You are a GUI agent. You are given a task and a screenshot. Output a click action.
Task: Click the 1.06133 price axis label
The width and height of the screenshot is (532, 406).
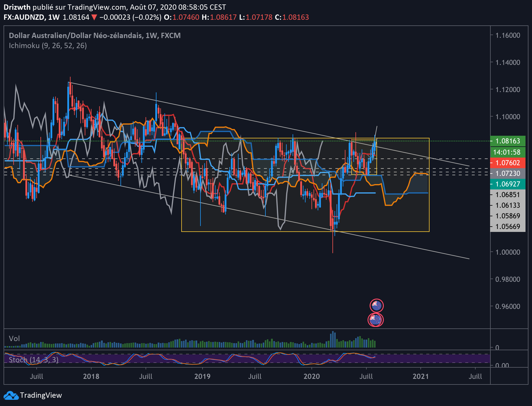coord(508,205)
